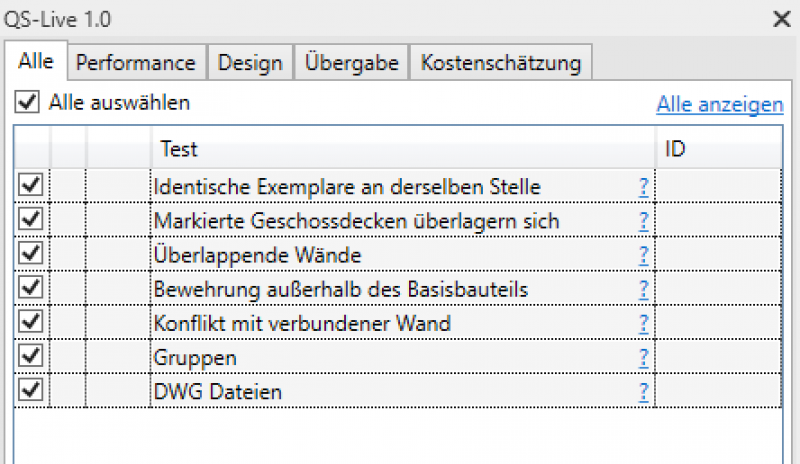Open help for Konflikt mit verbundener Wand
The height and width of the screenshot is (464, 800).
click(645, 323)
